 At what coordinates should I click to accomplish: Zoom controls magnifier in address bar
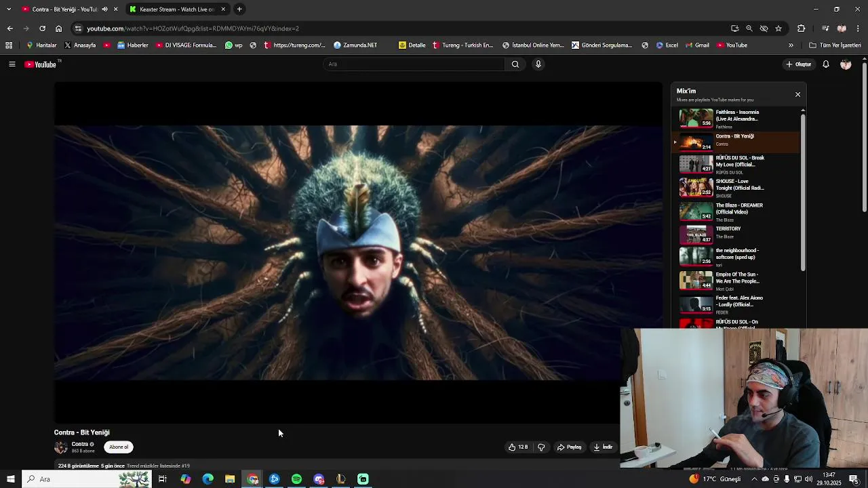click(749, 28)
